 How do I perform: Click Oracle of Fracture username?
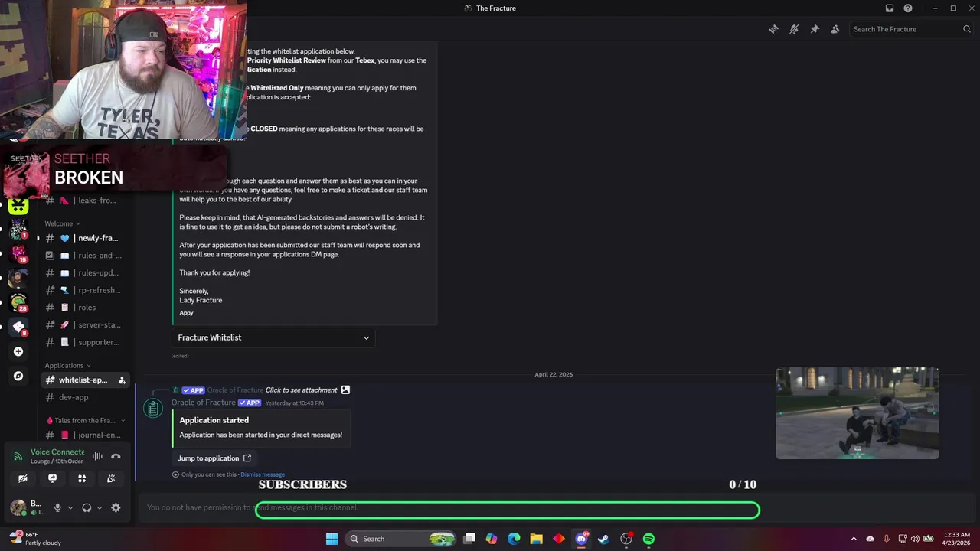click(x=203, y=403)
